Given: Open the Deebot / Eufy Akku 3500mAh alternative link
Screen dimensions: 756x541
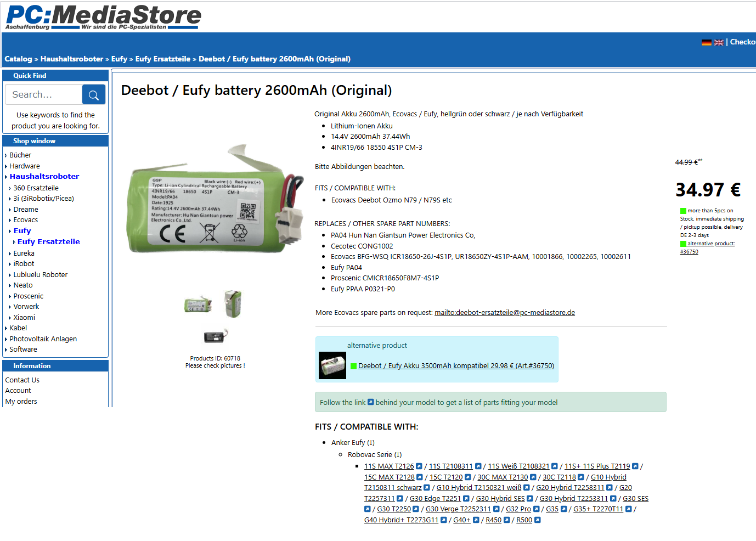Looking at the screenshot, I should [456, 366].
